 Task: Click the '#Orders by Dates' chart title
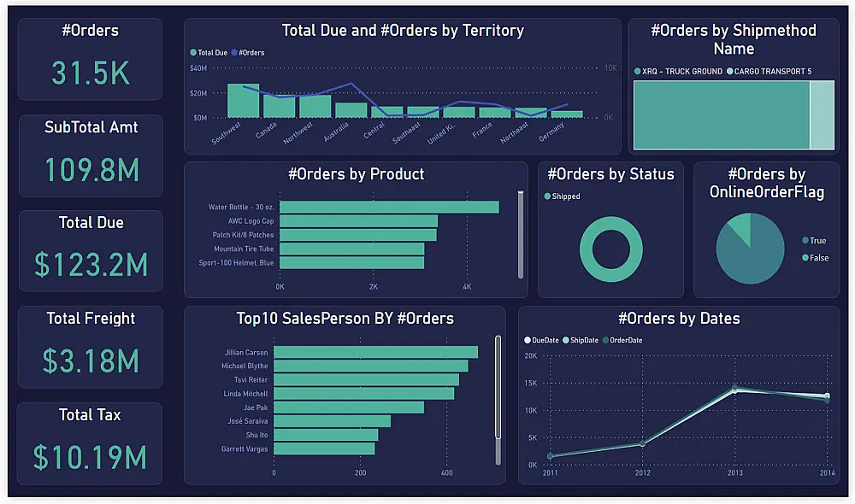679,318
